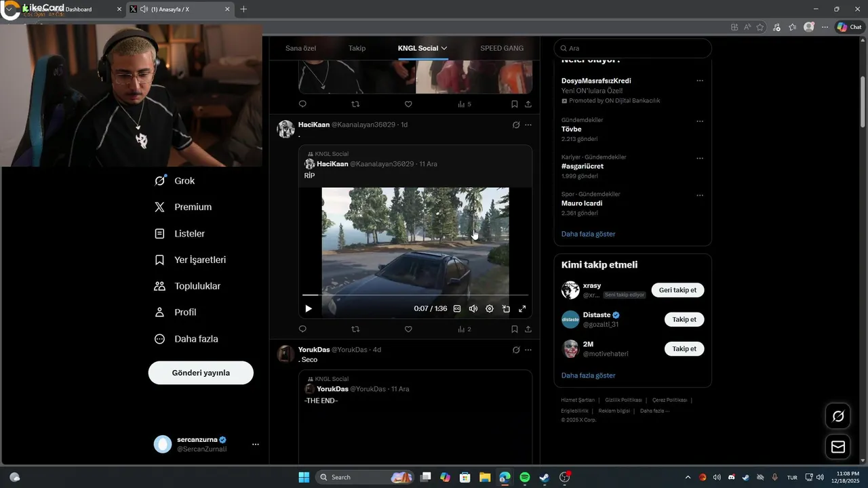The width and height of the screenshot is (868, 488).
Task: Open the Copilot Chat button in browser
Action: pos(850,27)
